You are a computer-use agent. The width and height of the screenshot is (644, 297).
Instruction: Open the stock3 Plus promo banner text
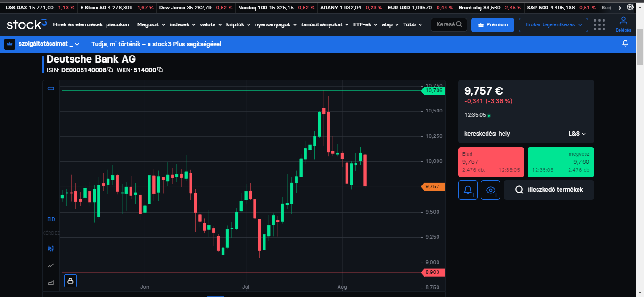click(156, 44)
